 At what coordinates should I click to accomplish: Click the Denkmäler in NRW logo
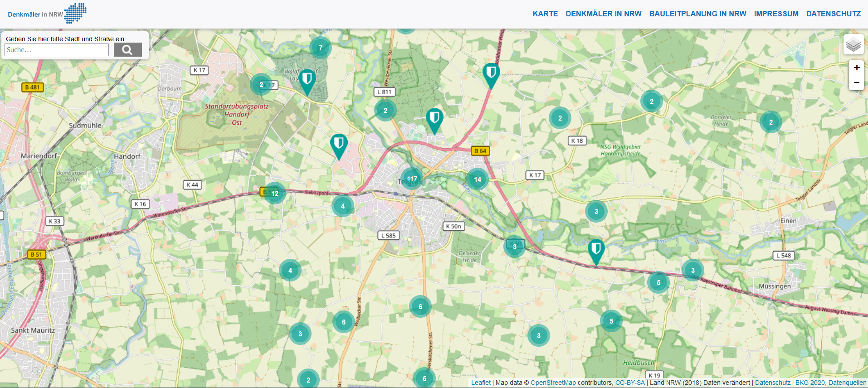click(x=47, y=13)
